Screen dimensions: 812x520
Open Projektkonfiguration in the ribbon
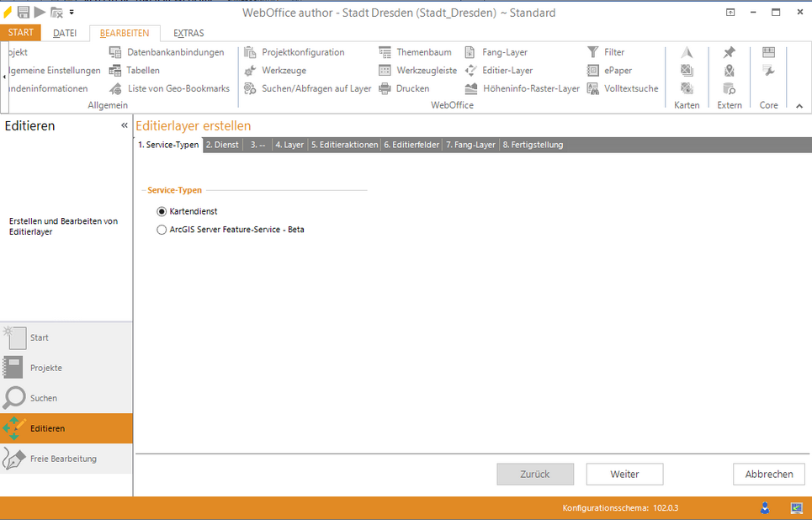tap(295, 52)
